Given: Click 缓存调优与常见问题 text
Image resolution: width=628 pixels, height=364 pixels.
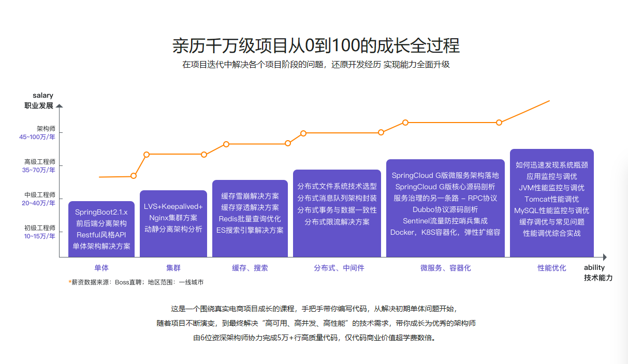Looking at the screenshot, I should point(552,222).
